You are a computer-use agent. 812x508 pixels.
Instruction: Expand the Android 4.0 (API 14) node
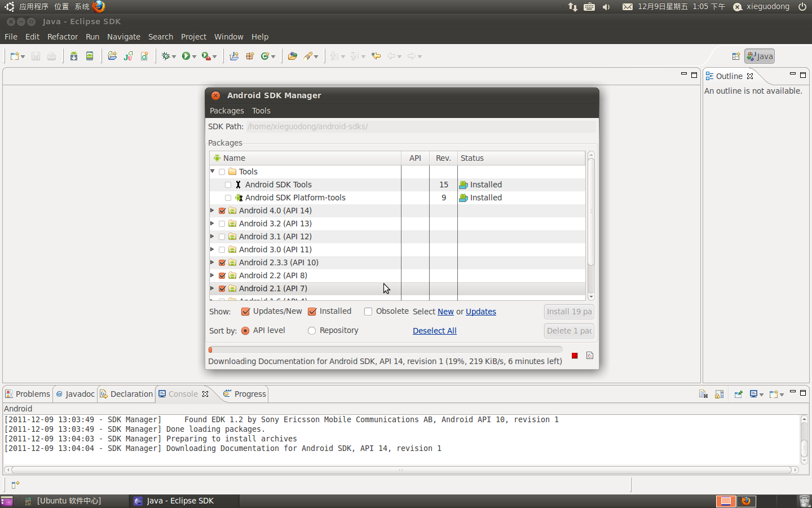[x=213, y=211]
